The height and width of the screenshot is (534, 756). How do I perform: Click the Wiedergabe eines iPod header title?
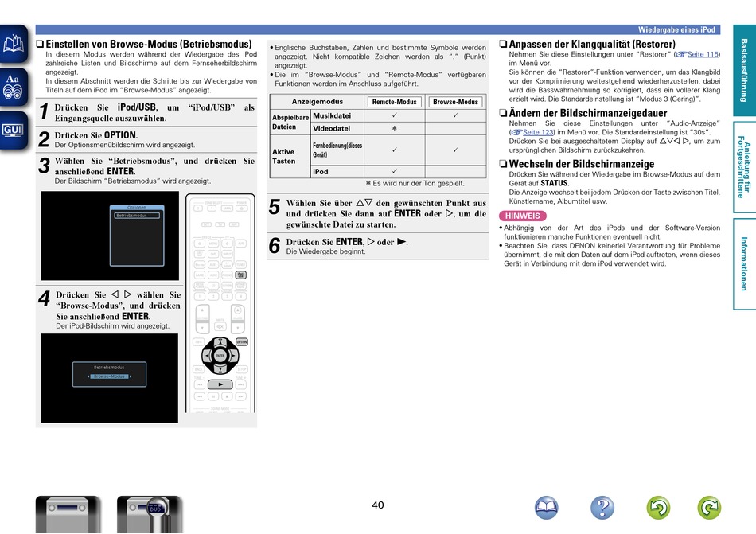(x=676, y=30)
